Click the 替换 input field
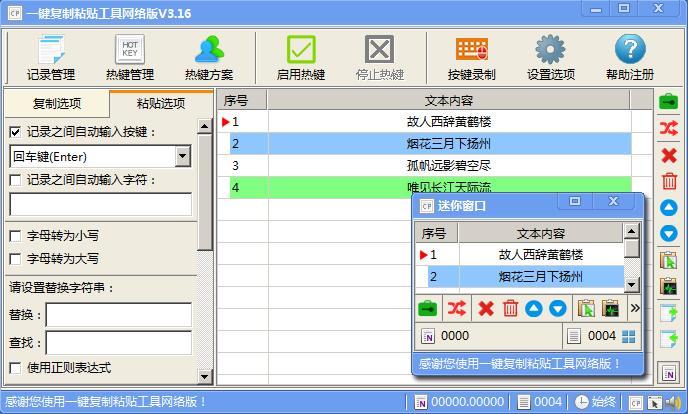The image size is (688, 414). [x=118, y=315]
